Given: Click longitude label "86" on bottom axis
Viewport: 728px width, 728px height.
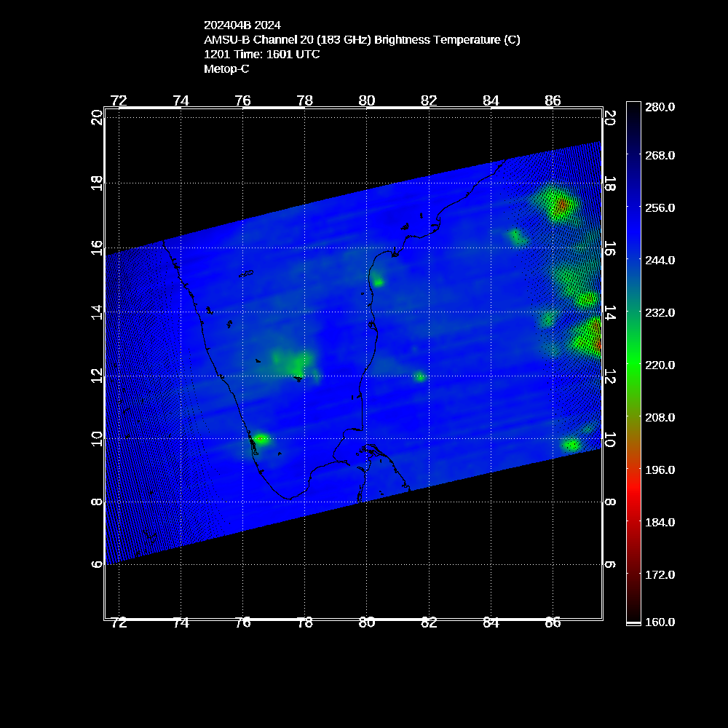Looking at the screenshot, I should point(553,623).
